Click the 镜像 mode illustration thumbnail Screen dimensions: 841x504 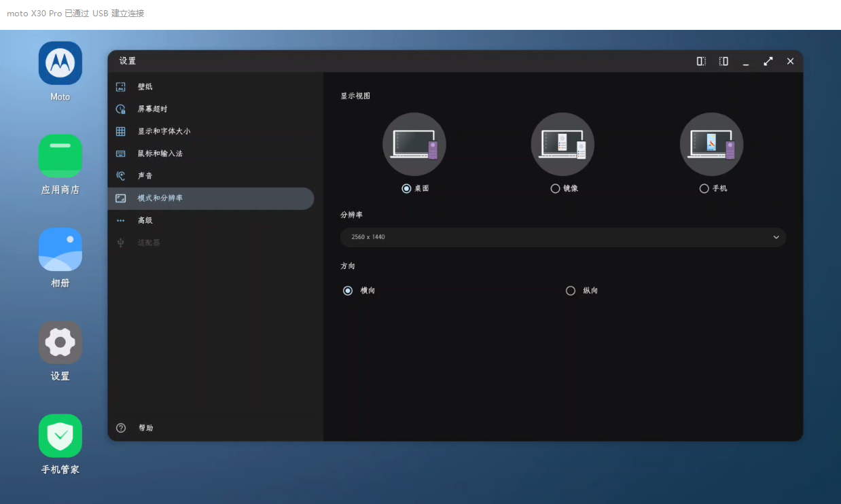(562, 144)
